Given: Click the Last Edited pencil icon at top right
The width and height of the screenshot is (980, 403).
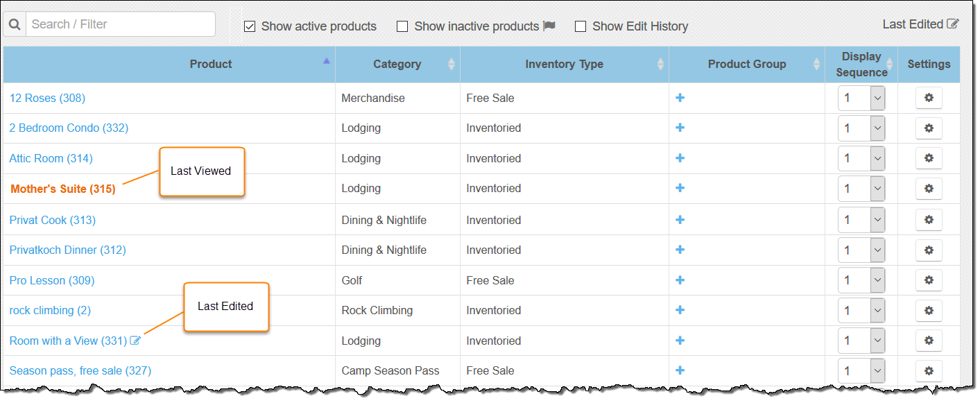Looking at the screenshot, I should (953, 24).
